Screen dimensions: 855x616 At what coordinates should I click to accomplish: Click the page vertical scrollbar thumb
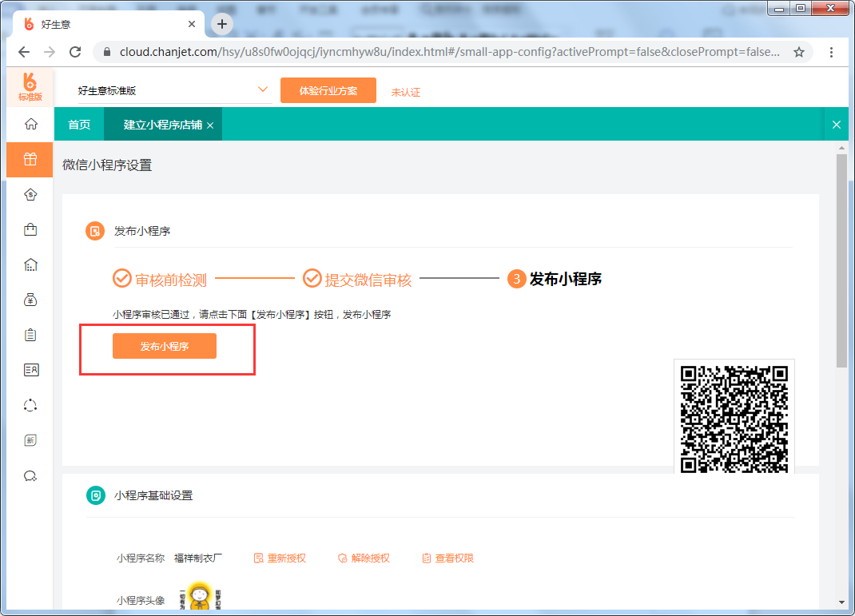coord(841,260)
